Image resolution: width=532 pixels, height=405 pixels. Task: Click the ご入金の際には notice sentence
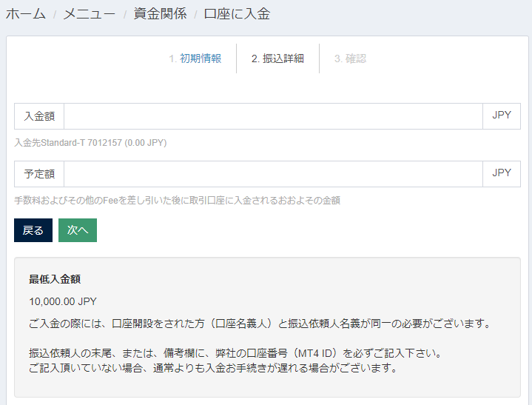point(260,324)
